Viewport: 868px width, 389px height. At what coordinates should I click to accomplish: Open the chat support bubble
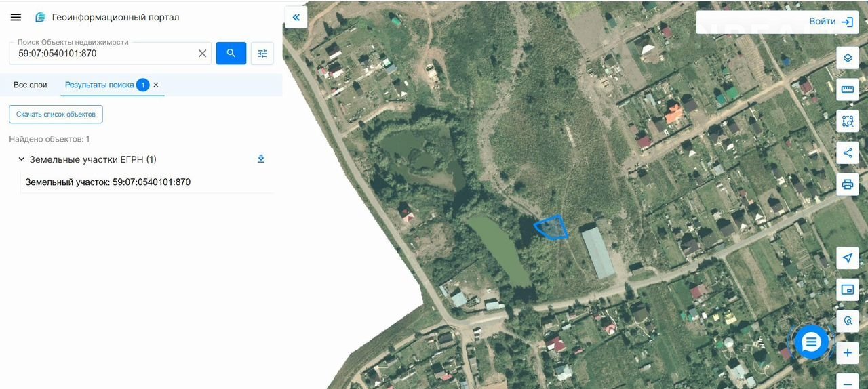click(811, 342)
